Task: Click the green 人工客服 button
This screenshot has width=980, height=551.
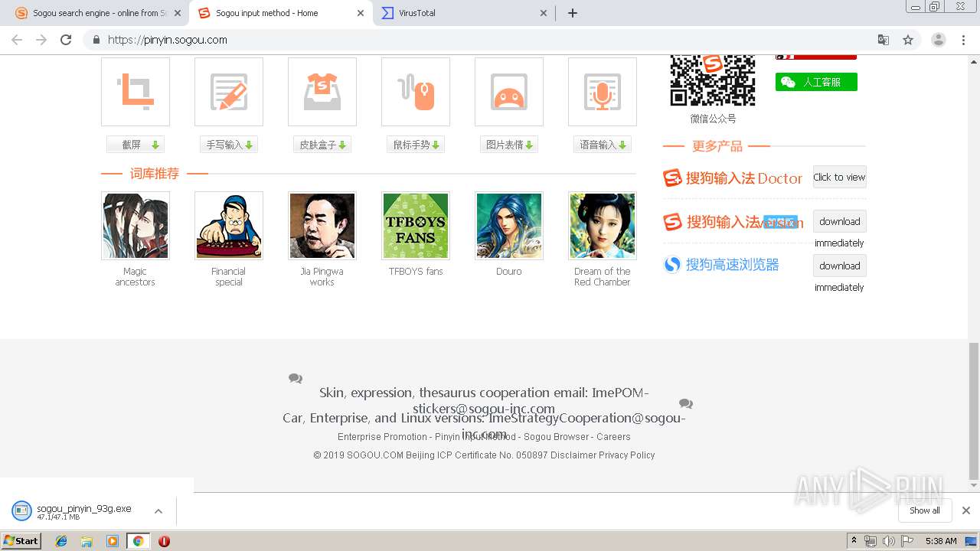Action: (816, 82)
